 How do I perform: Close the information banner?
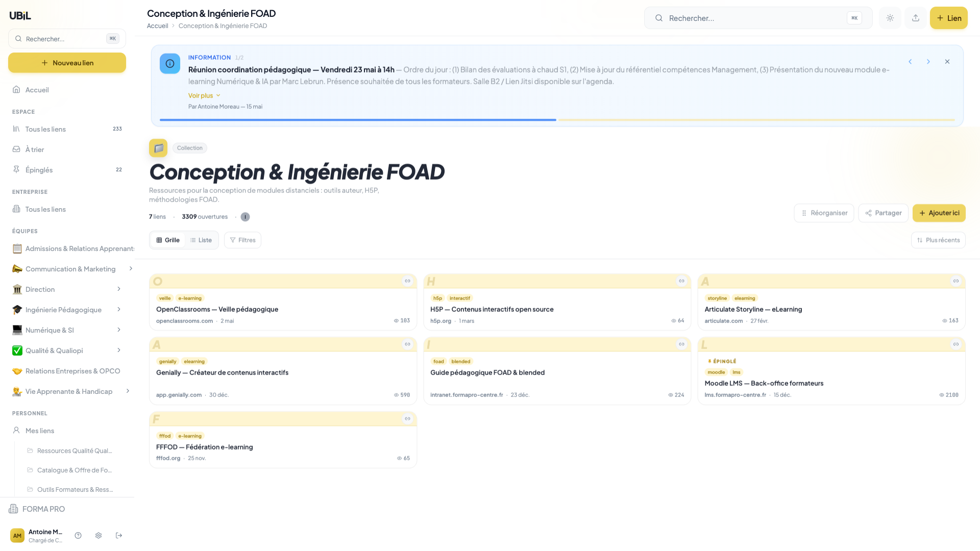coord(947,62)
